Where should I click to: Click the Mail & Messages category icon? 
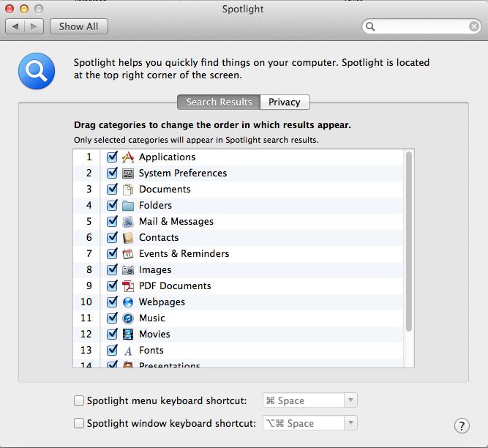128,222
